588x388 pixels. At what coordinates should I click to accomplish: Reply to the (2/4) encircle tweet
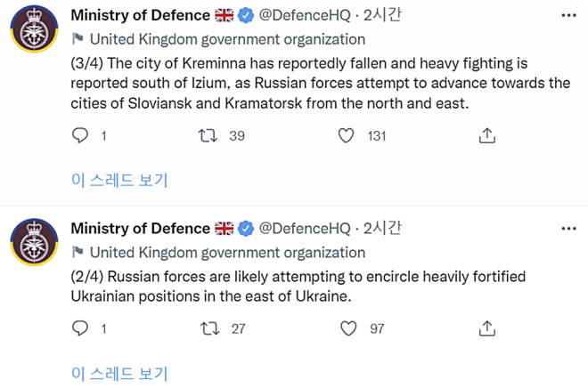click(80, 328)
